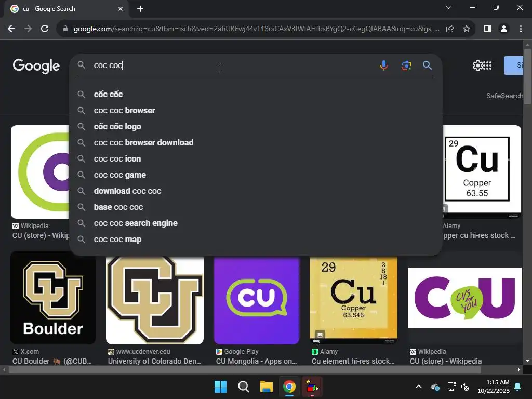Image resolution: width=532 pixels, height=399 pixels.
Task: Click 'CU Mongolia - Apps on...' caption
Action: pyautogui.click(x=257, y=361)
